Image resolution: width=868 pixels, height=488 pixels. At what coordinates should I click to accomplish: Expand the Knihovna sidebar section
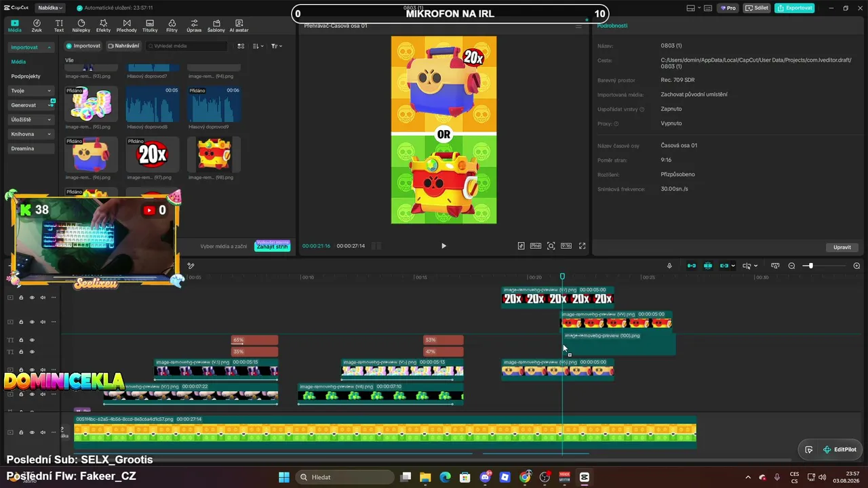31,134
